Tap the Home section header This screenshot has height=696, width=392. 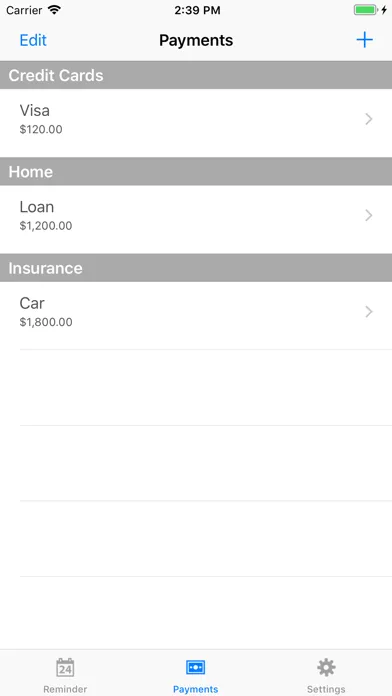tap(196, 171)
